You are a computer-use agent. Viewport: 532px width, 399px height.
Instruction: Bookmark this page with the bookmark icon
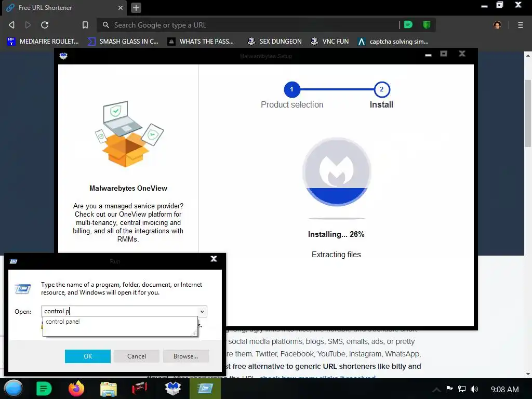85,25
